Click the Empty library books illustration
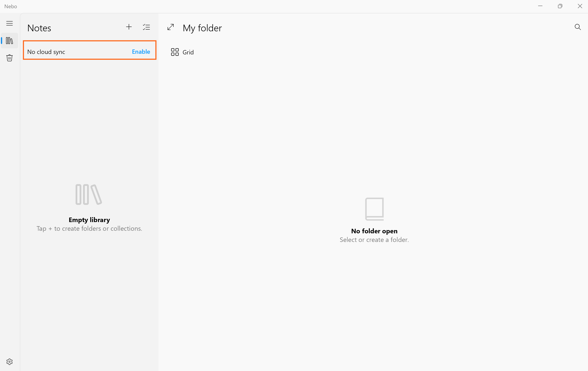Screen dimensions: 588x371 point(89,194)
